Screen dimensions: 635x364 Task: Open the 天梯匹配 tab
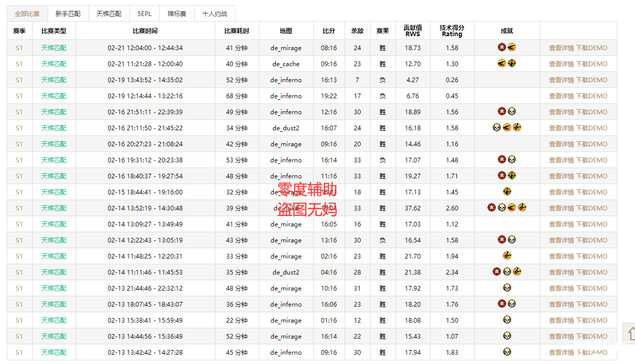click(x=109, y=14)
